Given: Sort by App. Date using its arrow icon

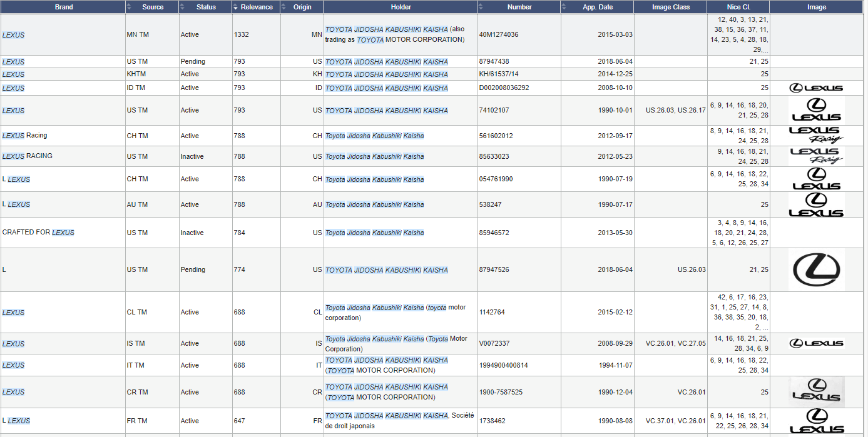Looking at the screenshot, I should pos(564,7).
